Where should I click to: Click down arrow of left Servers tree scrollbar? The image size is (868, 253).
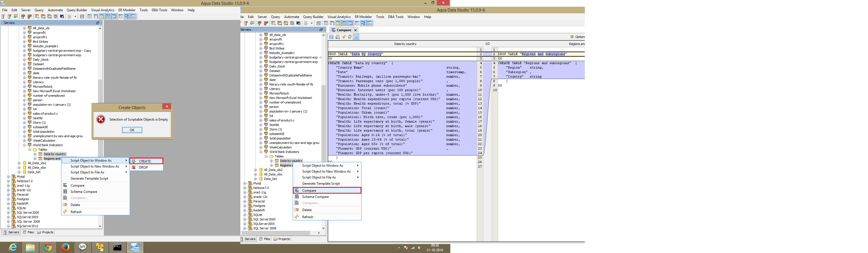pos(100,226)
